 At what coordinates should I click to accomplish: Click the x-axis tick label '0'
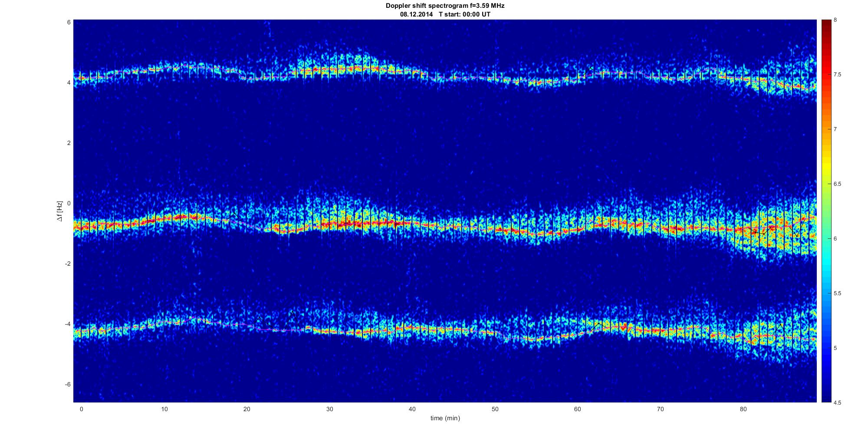[81, 409]
